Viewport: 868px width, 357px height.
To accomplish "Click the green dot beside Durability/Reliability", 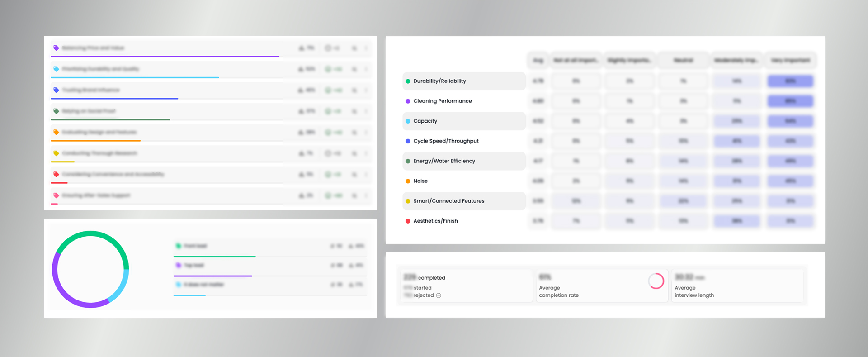I will [x=408, y=81].
